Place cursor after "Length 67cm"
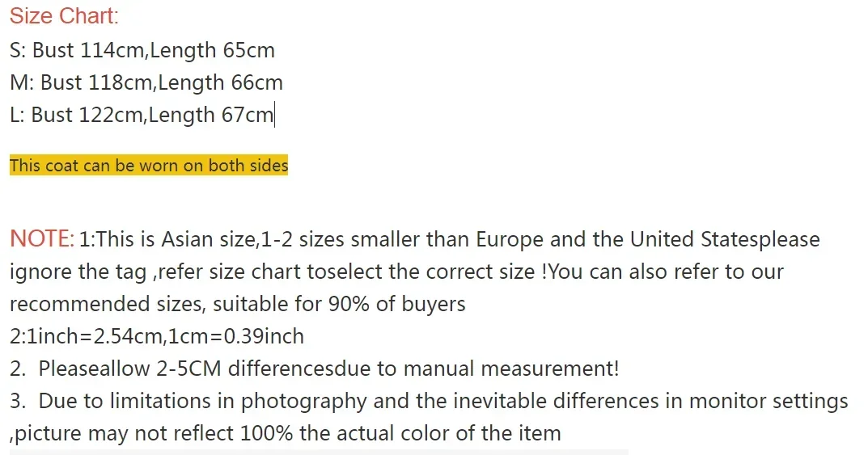This screenshot has height=455, width=868. point(274,115)
